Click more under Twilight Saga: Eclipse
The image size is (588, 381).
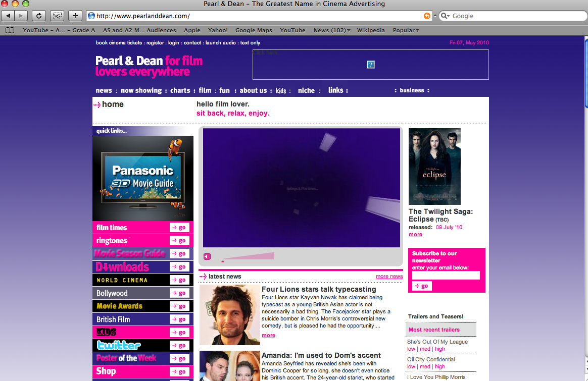(416, 234)
